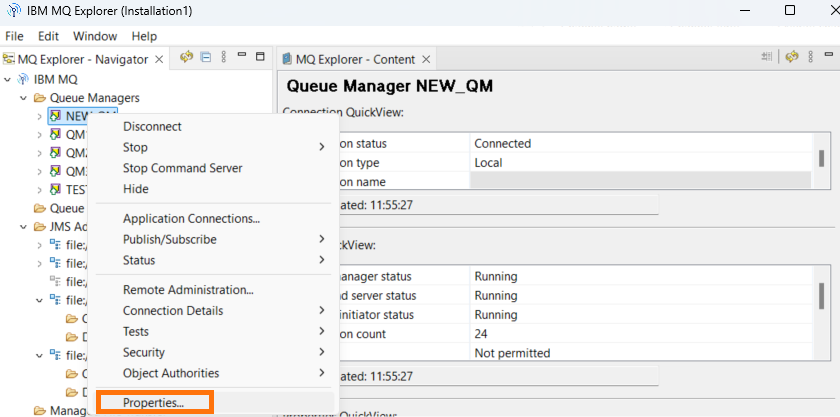The image size is (840, 417).
Task: Open the Security submenu
Action: coord(215,352)
